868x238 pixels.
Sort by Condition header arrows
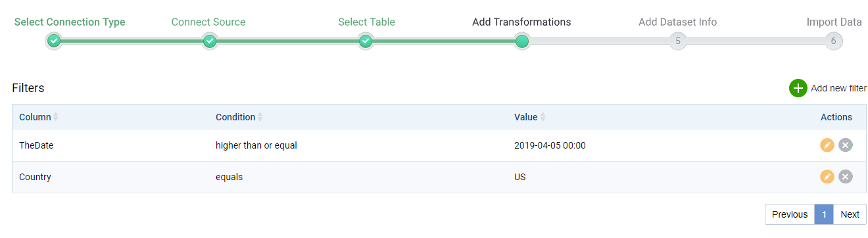[260, 117]
